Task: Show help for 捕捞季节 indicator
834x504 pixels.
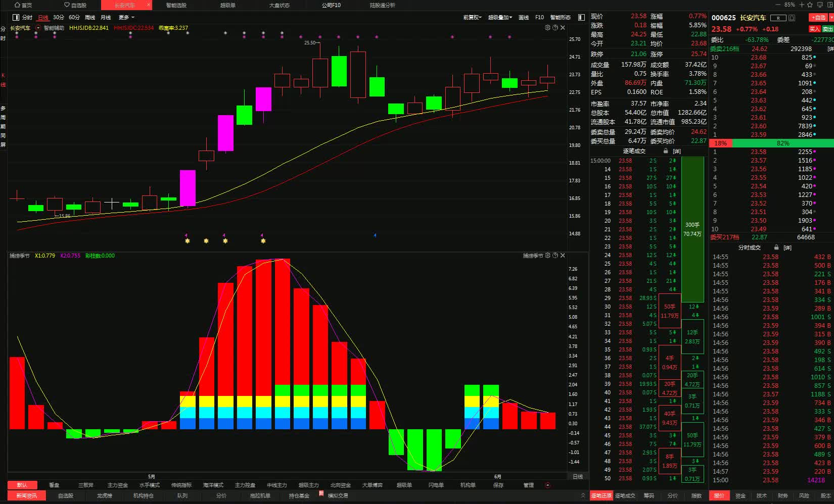Action: (555, 256)
